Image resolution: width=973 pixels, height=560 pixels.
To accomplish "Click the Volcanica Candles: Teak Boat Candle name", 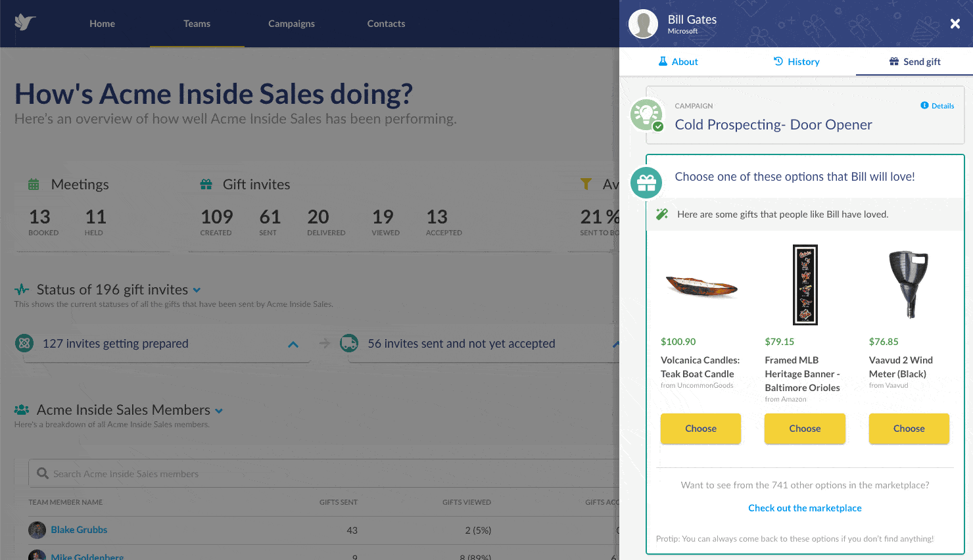I will [700, 367].
